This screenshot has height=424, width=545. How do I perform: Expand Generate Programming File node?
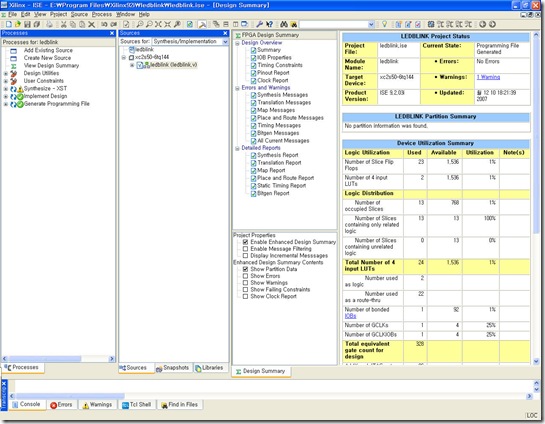pos(6,104)
